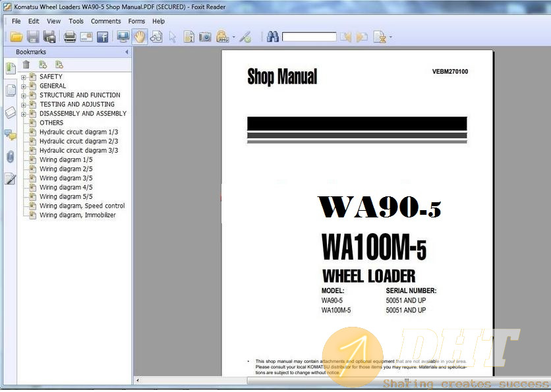551x392 pixels.
Task: Open the Tools menu
Action: 76,21
